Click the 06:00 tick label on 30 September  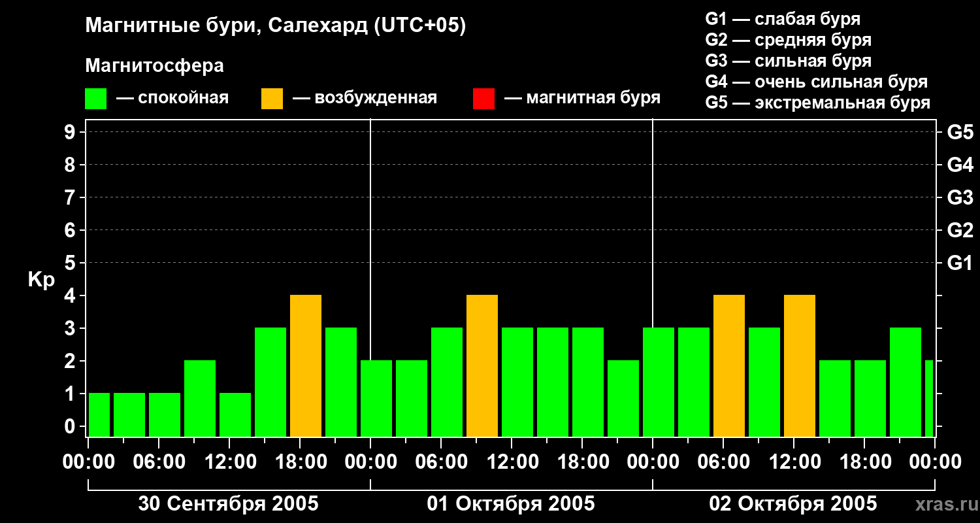(x=159, y=462)
